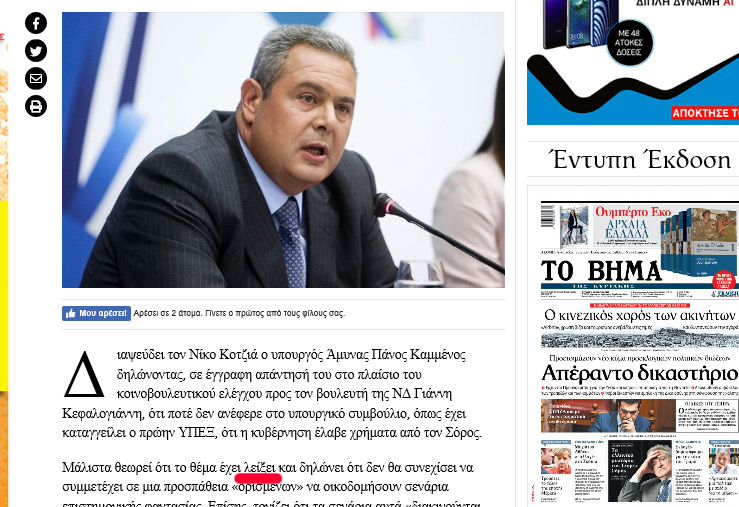Click the yellow advertisement strip at left edge
This screenshot has width=739, height=507.
[4, 296]
